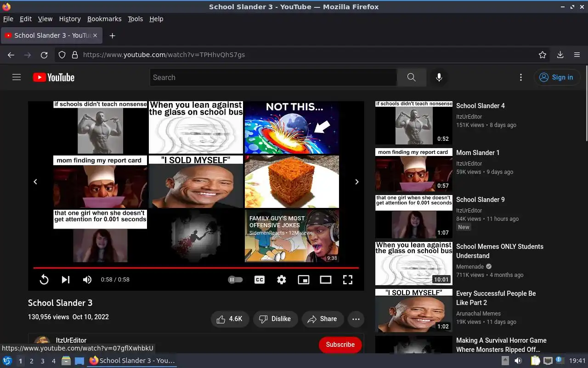Open ItzUrEditor channel name below video

click(x=71, y=340)
